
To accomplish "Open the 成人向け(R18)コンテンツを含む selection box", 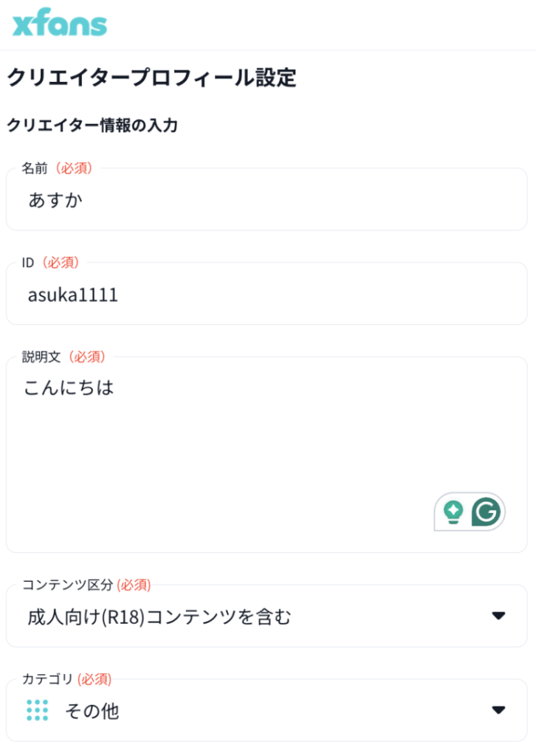I will [x=221, y=616].
